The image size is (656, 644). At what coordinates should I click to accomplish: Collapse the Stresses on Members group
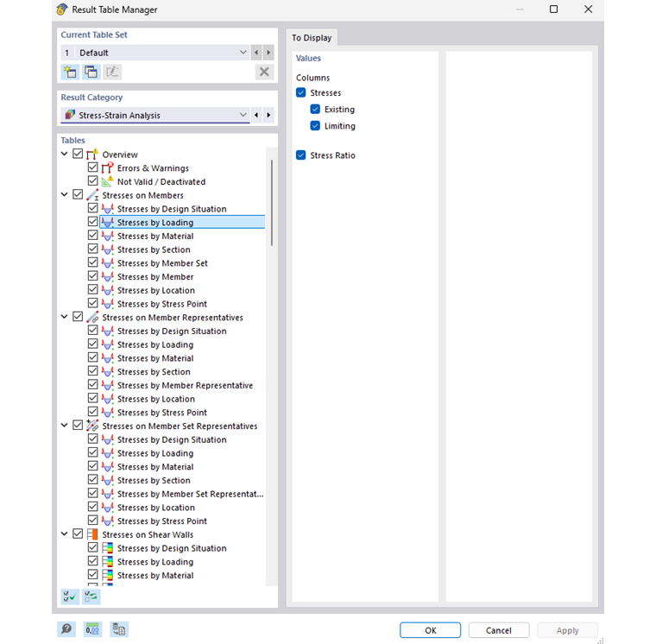(x=65, y=194)
